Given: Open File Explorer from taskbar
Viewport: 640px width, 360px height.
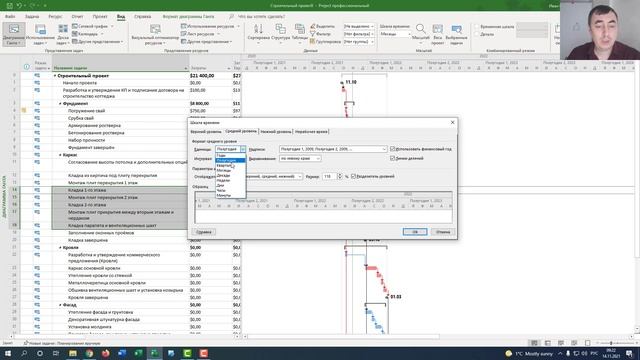Looking at the screenshot, I should [x=73, y=353].
